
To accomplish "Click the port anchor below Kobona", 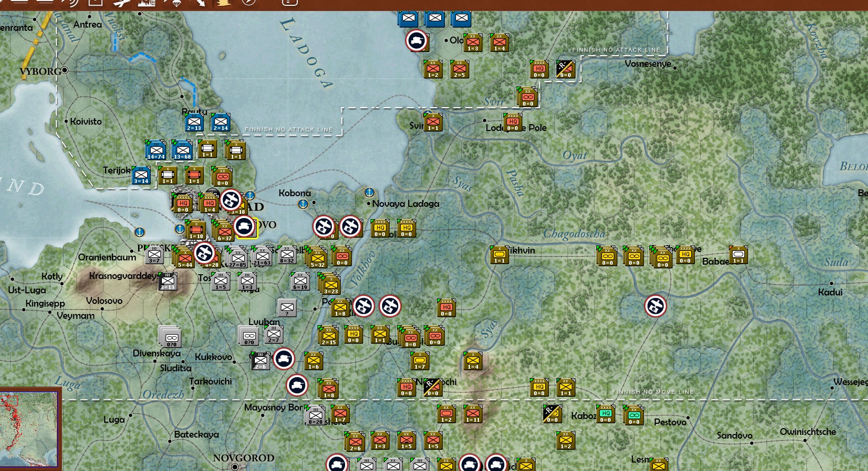I will 303,204.
